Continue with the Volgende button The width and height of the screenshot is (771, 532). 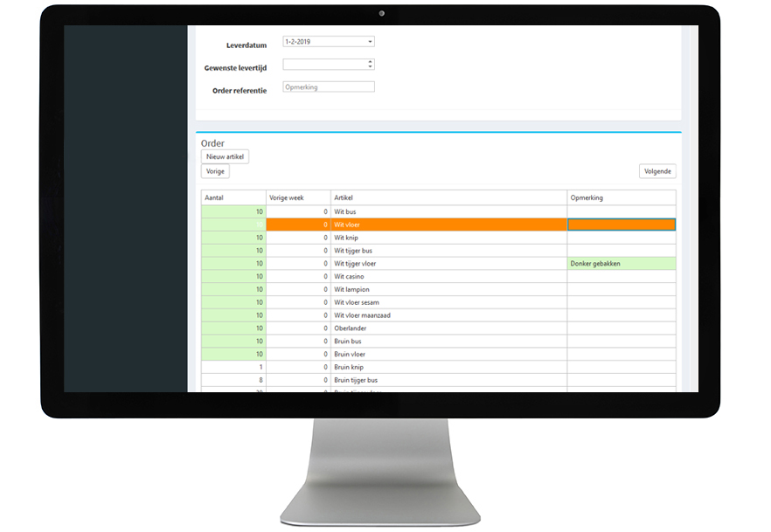click(657, 171)
